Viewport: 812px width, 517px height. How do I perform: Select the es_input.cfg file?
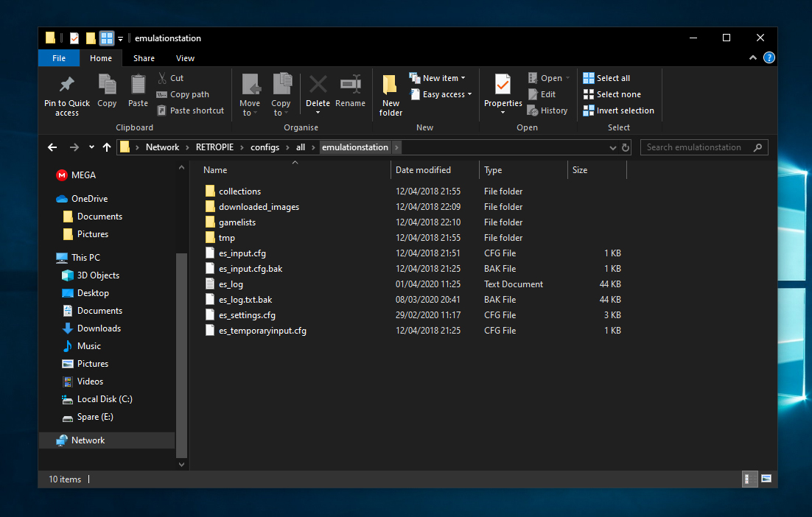pos(242,253)
